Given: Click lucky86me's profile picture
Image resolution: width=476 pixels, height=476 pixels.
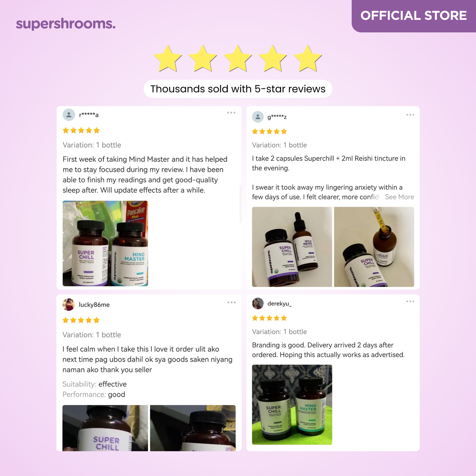Looking at the screenshot, I should pyautogui.click(x=69, y=305).
